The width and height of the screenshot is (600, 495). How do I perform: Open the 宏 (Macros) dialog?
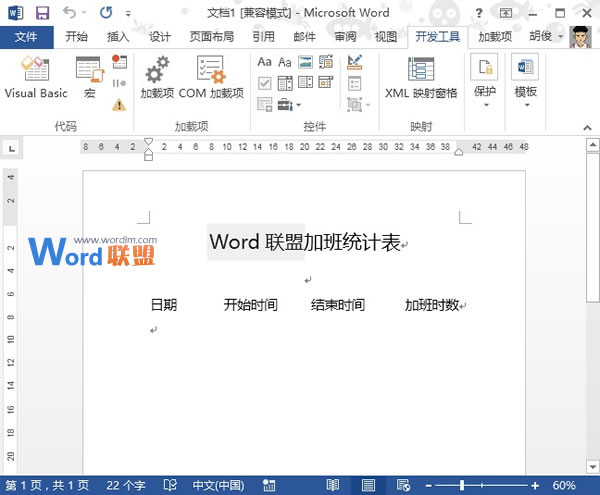(x=90, y=77)
